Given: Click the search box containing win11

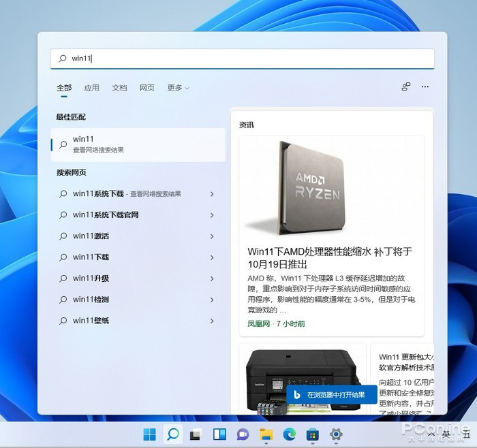Looking at the screenshot, I should [242, 59].
